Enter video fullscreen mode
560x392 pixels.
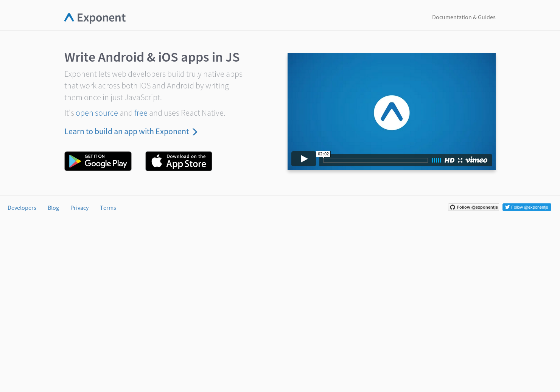point(460,160)
